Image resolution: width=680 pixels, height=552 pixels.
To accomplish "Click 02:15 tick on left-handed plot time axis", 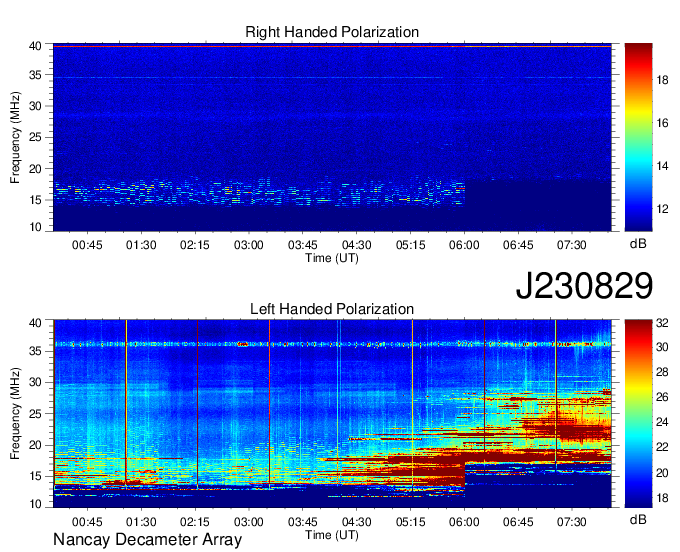I will pyautogui.click(x=195, y=522).
